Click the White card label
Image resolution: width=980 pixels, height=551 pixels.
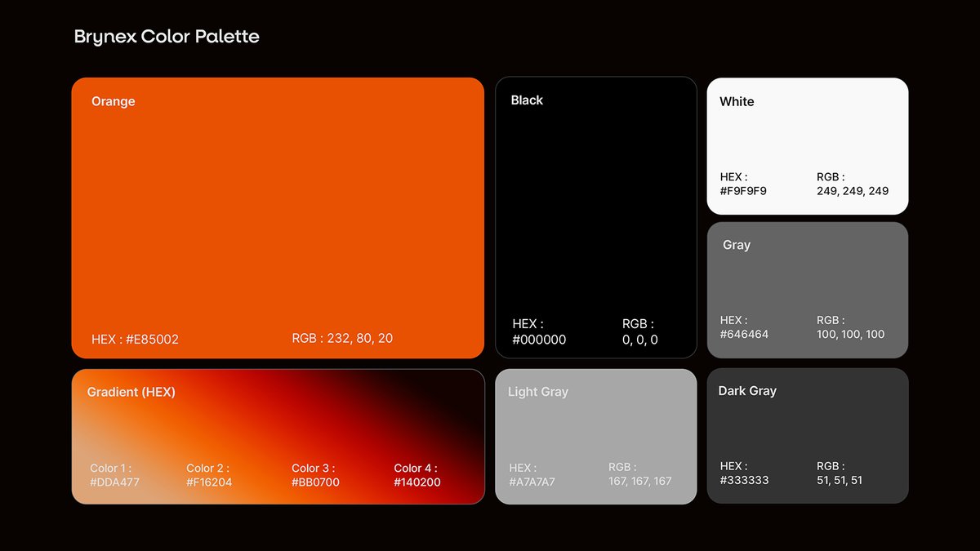(x=737, y=102)
